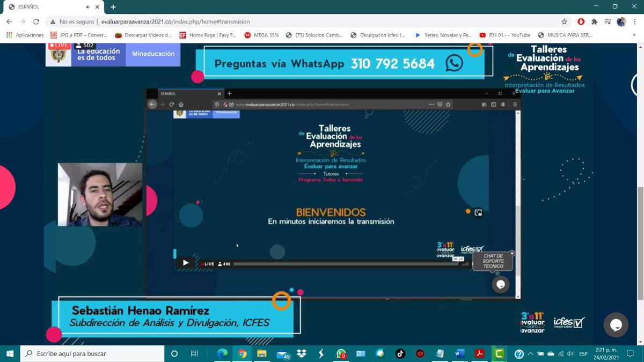
Task: Open the 'Series, Novelas y Pe...' bookmark
Action: (x=443, y=35)
